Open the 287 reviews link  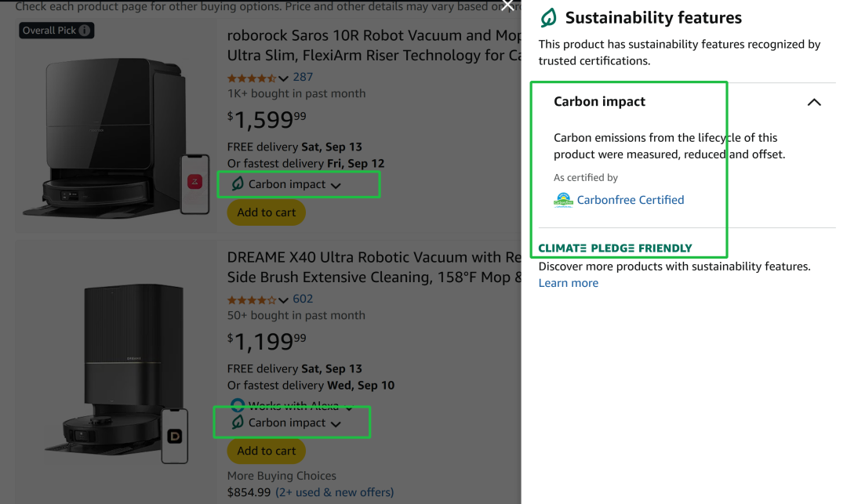303,77
